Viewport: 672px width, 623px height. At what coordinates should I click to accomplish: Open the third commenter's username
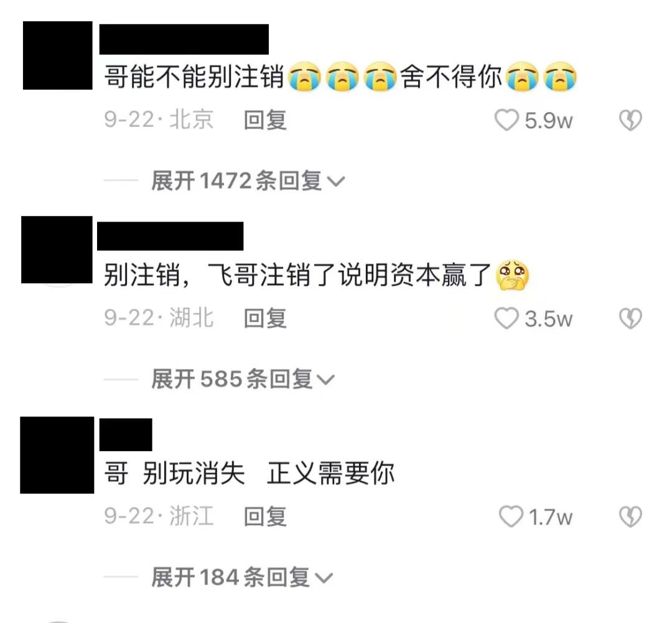tap(126, 435)
